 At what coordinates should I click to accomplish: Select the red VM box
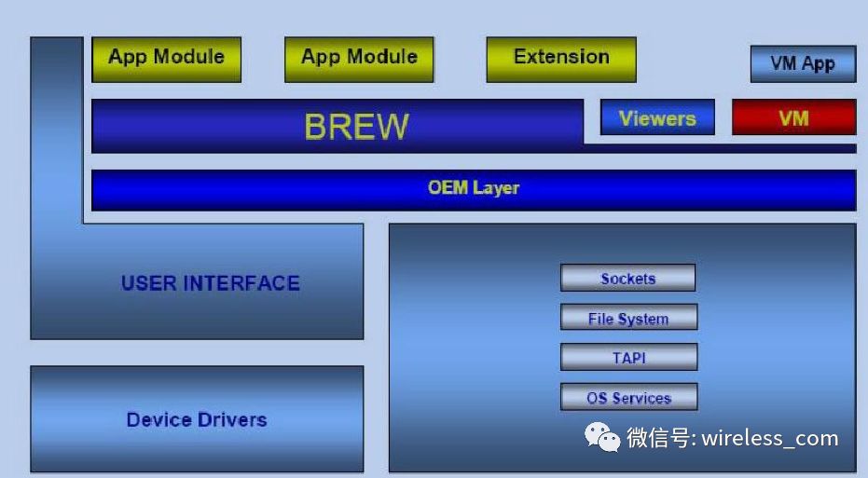(793, 117)
